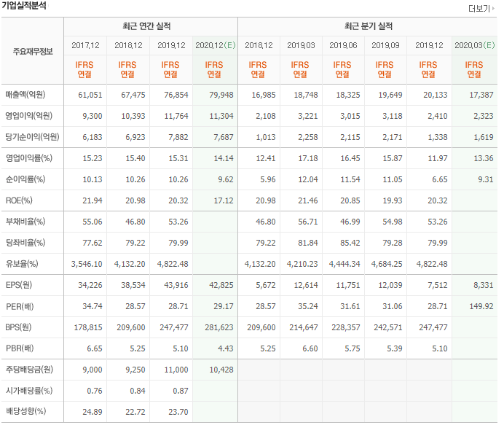This screenshot has height=425, width=504.
Task: Select the 유보율(%) row label
Action: (x=22, y=264)
